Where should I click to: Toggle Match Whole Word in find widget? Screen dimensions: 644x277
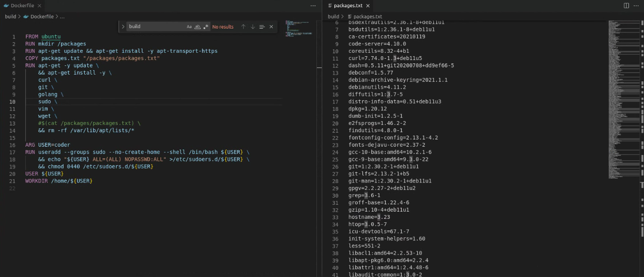[x=197, y=27]
